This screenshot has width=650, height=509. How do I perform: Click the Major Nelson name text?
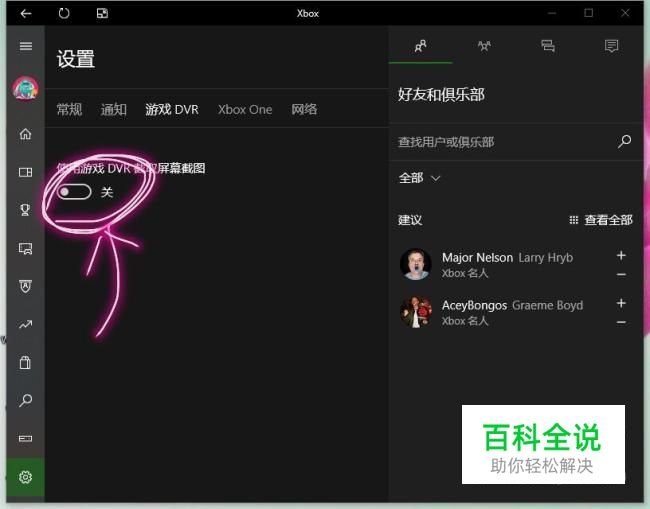(x=478, y=257)
